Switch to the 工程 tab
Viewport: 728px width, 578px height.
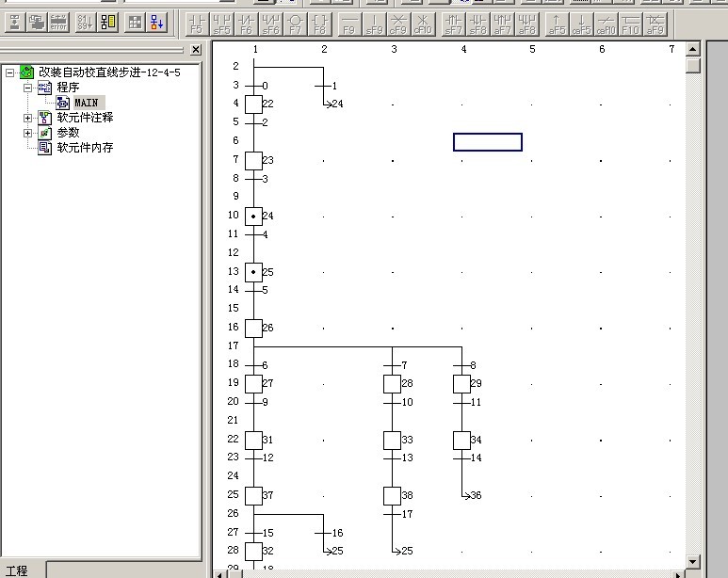tap(17, 570)
